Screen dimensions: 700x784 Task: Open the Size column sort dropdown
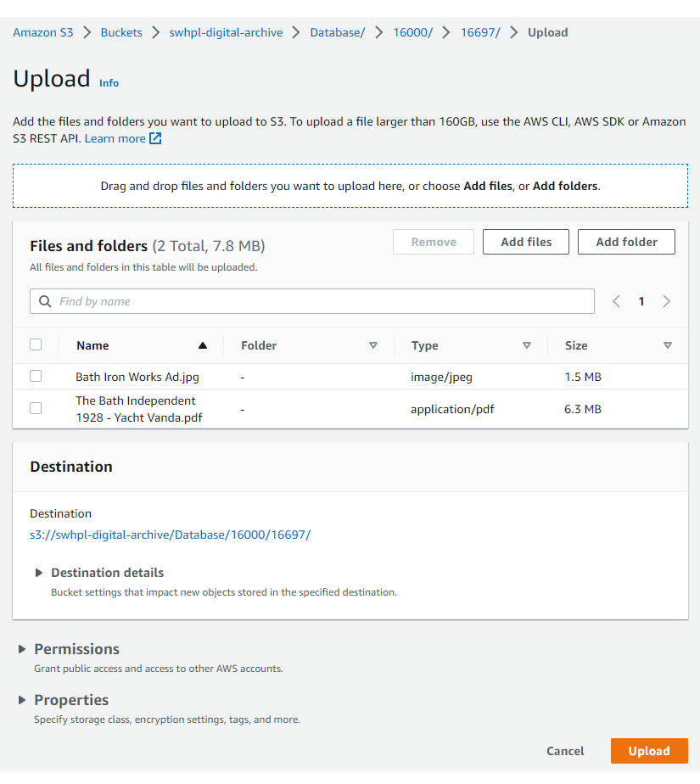tap(668, 345)
